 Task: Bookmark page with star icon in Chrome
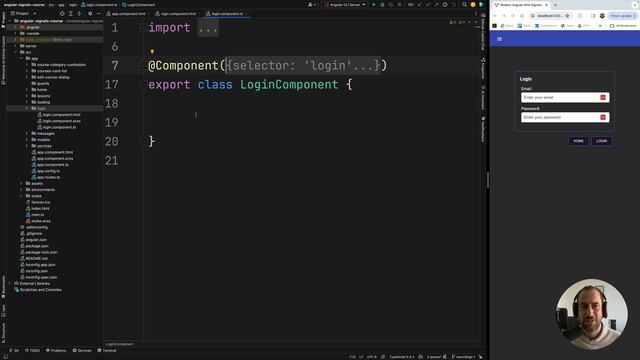567,16
